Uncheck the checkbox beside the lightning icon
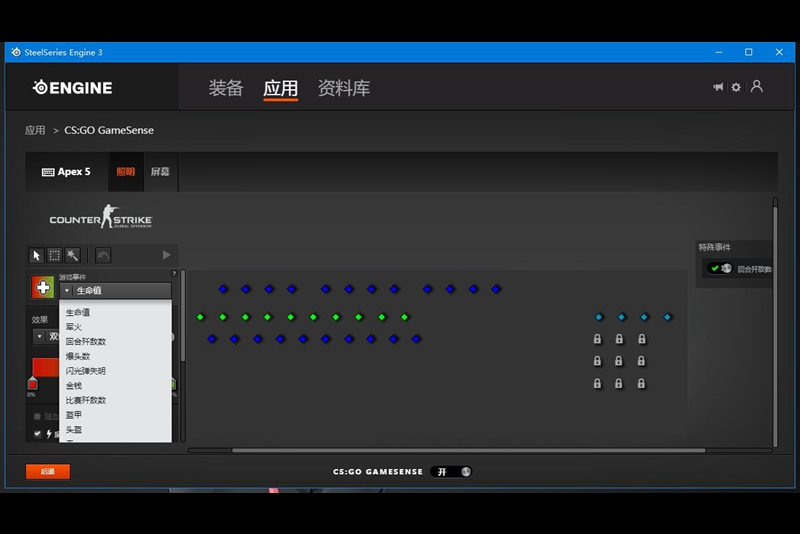Viewport: 800px width, 534px height. point(37,434)
